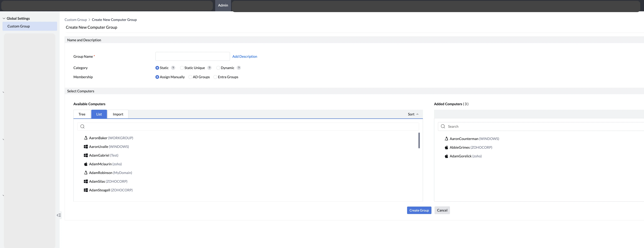The image size is (644, 248).
Task: Go to Custom Group breadcrumb link
Action: pyautogui.click(x=76, y=20)
